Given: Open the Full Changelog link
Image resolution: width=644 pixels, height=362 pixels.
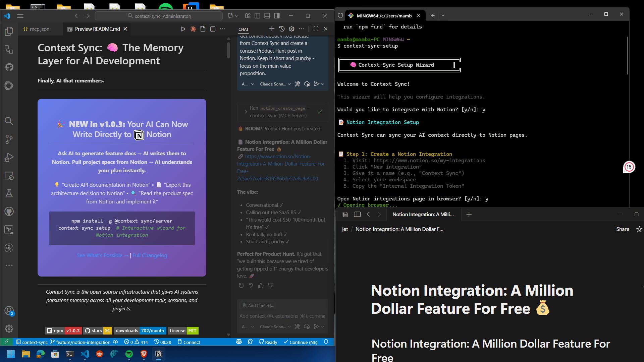Looking at the screenshot, I should click(x=150, y=255).
